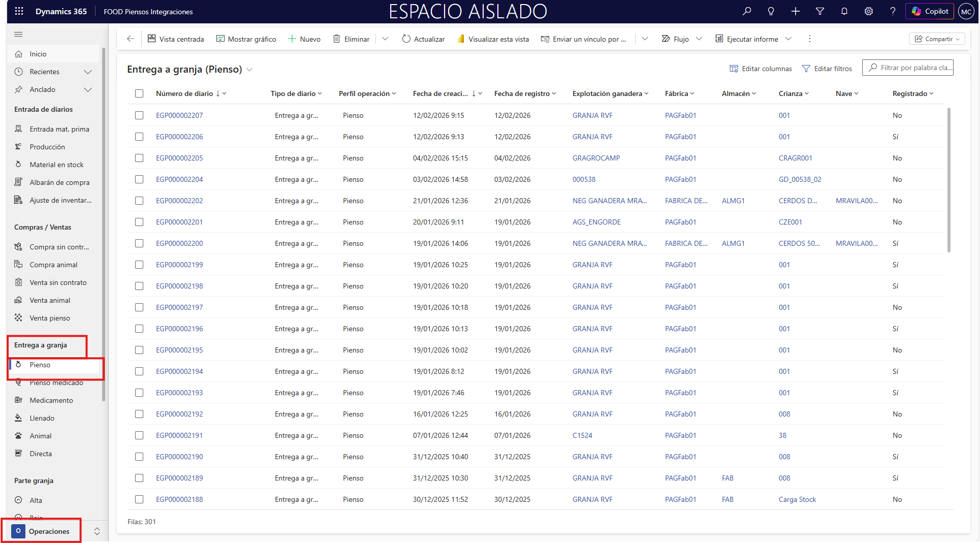Image resolution: width=980 pixels, height=543 pixels.
Task: Open record EGP000002205 link
Action: pos(179,158)
